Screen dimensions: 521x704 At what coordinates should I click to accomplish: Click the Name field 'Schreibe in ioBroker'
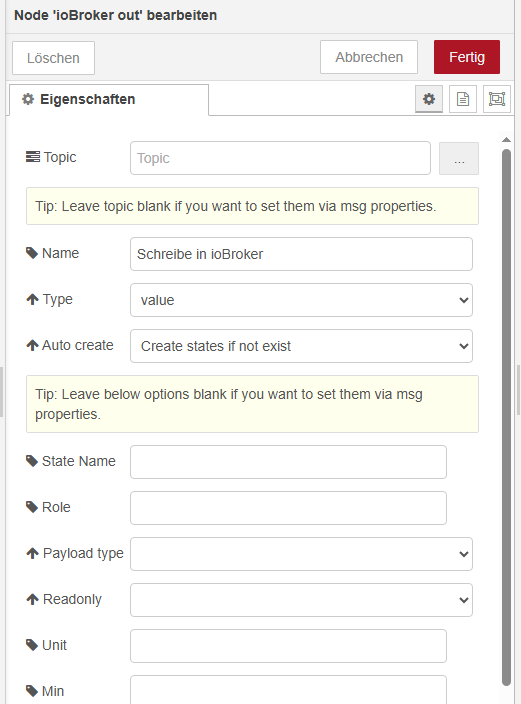(x=301, y=254)
